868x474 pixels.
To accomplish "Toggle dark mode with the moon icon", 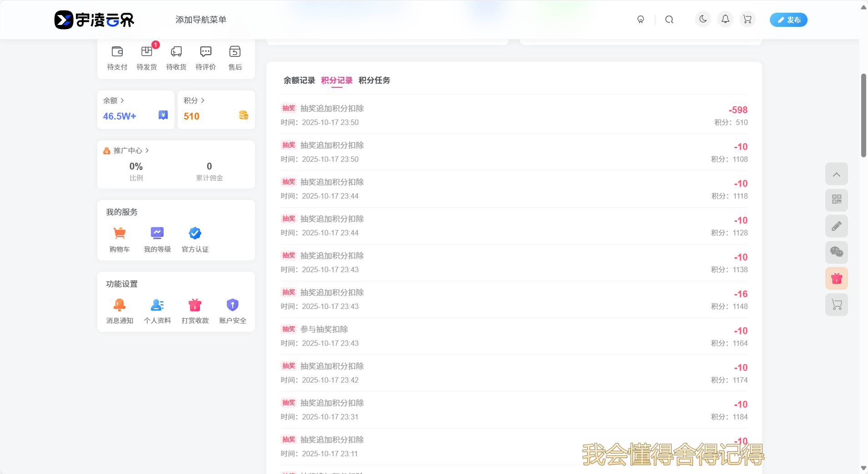I will click(x=703, y=20).
